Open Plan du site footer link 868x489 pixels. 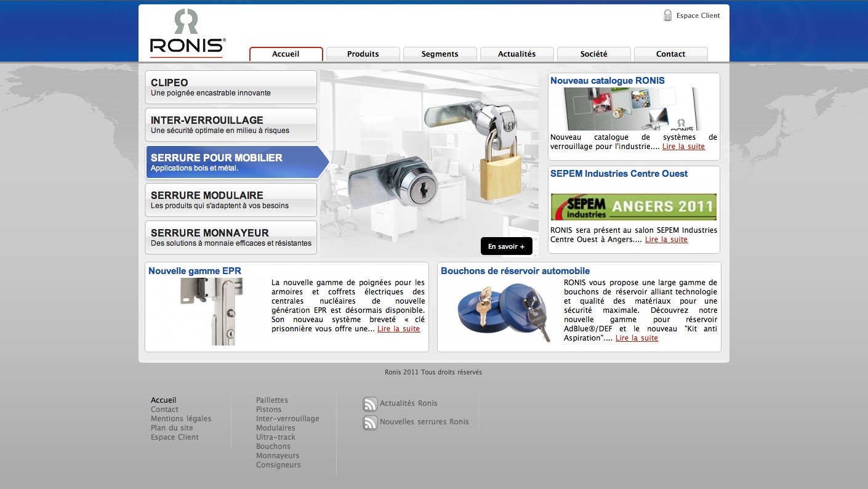[172, 428]
